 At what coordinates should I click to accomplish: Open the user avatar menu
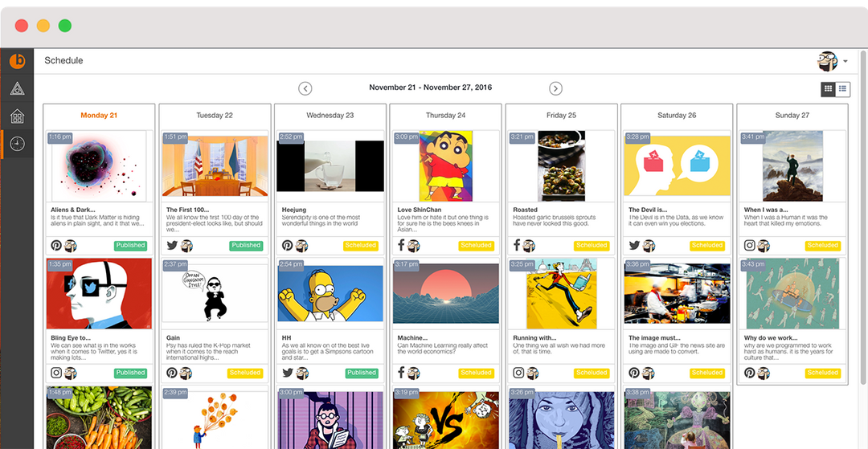point(828,61)
